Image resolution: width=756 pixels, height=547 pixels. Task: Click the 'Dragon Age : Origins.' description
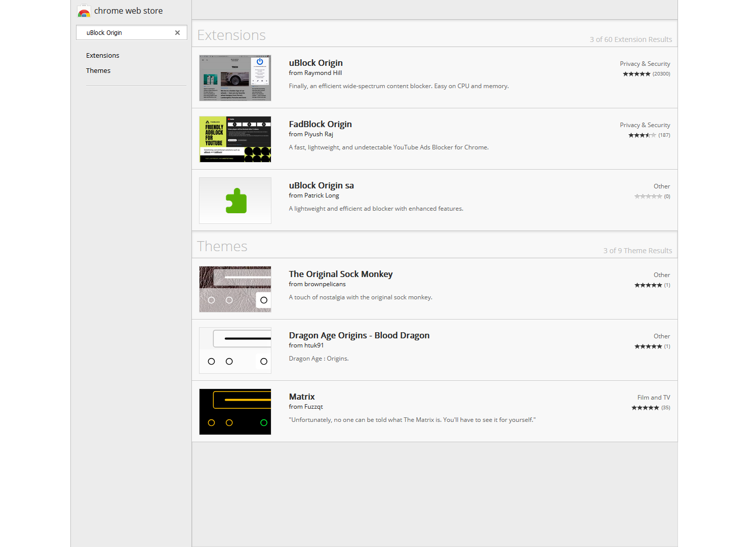point(319,359)
